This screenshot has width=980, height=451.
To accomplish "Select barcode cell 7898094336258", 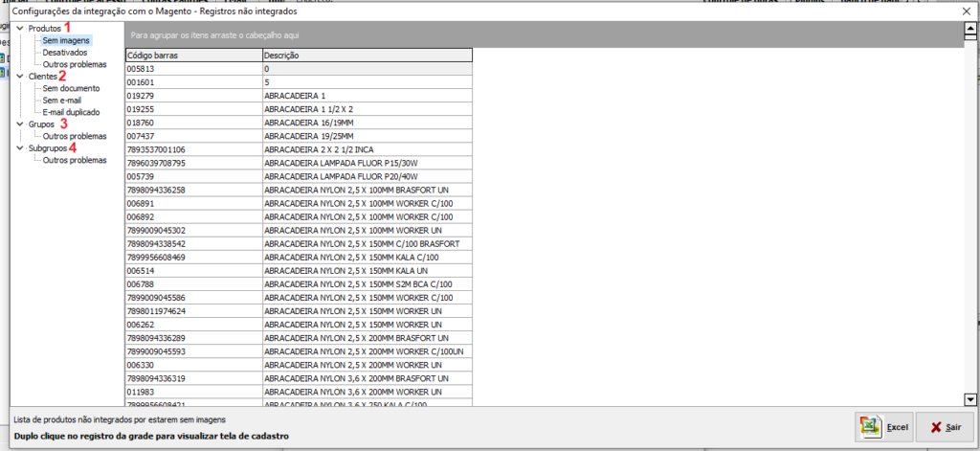I will 193,191.
